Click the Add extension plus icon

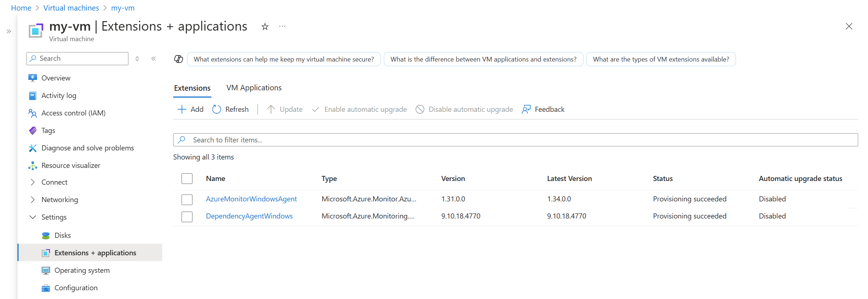tap(182, 109)
